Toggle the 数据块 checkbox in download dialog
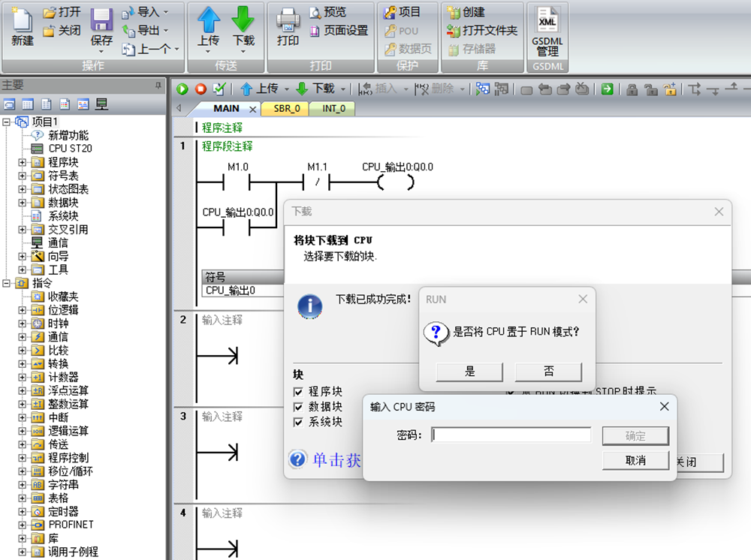Screen dimensions: 751x560 click(299, 406)
